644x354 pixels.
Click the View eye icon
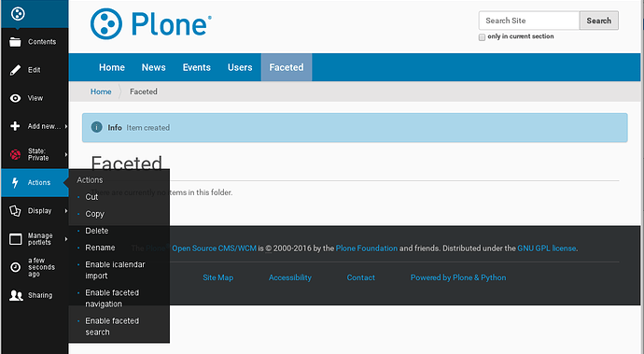pos(15,98)
